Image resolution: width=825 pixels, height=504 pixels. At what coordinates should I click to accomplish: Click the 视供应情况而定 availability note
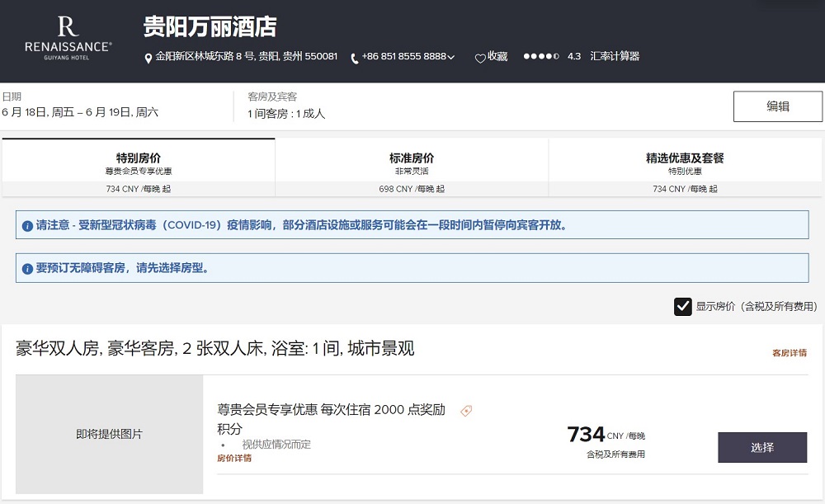point(276,445)
